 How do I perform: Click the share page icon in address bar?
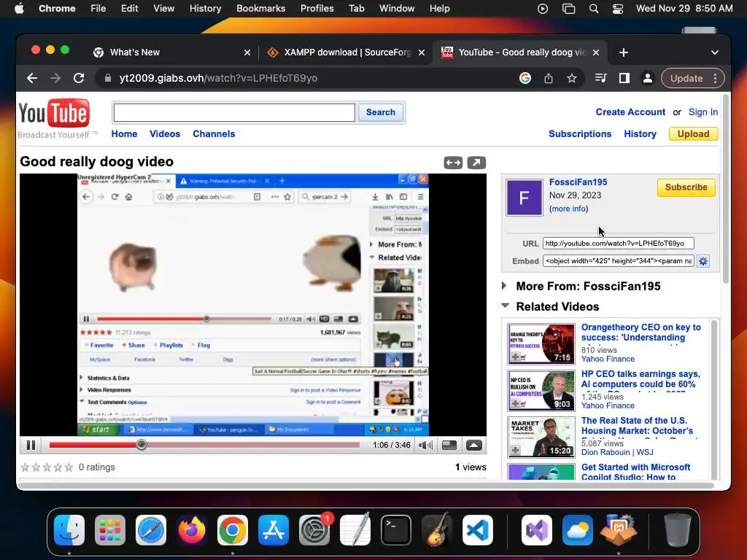pos(549,78)
